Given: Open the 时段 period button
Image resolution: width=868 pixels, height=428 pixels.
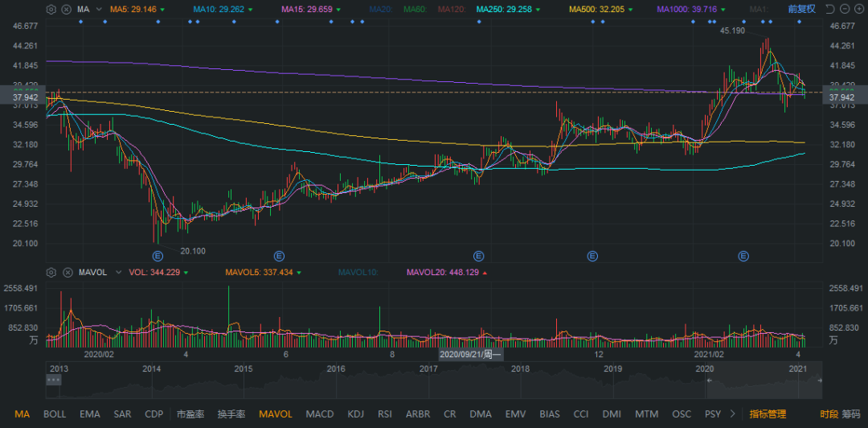Looking at the screenshot, I should pyautogui.click(x=829, y=414).
